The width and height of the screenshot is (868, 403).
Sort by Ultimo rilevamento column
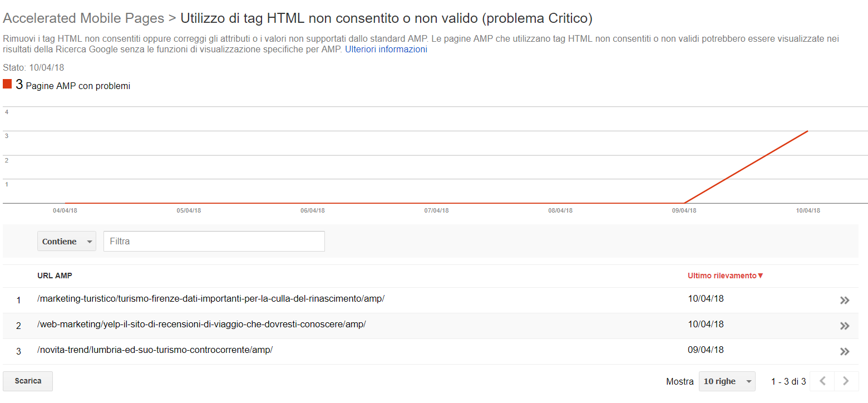pos(726,276)
